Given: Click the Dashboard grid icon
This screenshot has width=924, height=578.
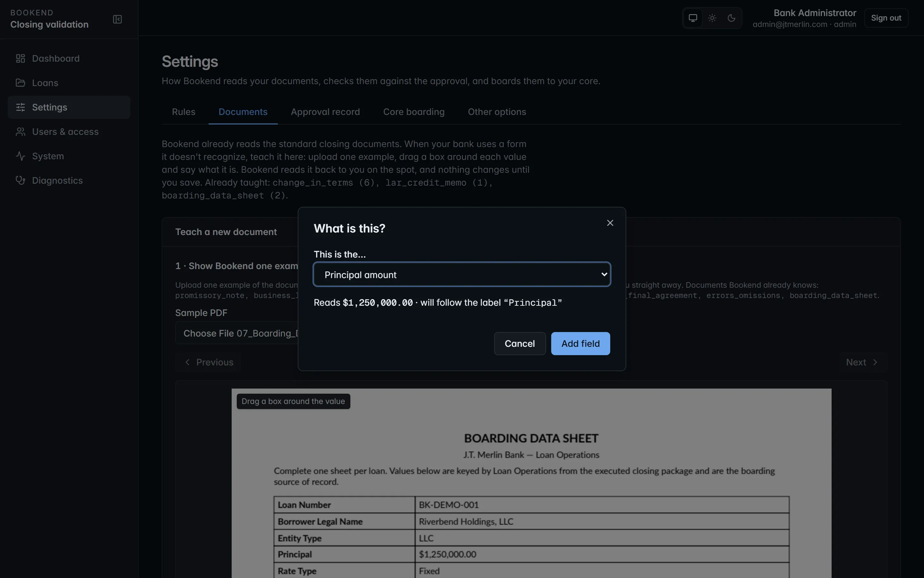Looking at the screenshot, I should click(20, 58).
